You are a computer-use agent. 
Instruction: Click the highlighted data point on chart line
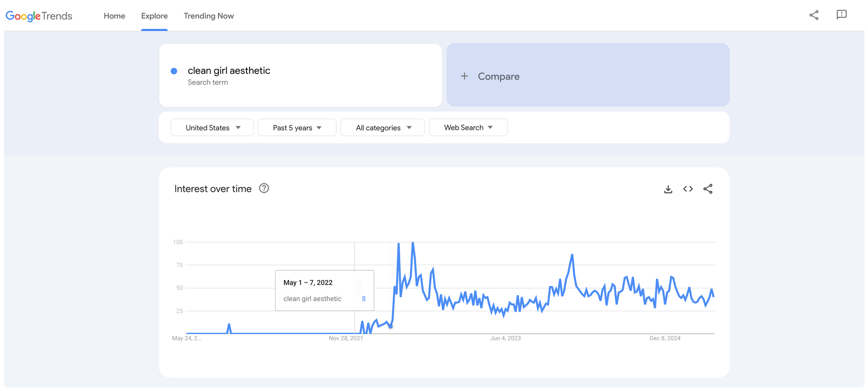pos(391,326)
